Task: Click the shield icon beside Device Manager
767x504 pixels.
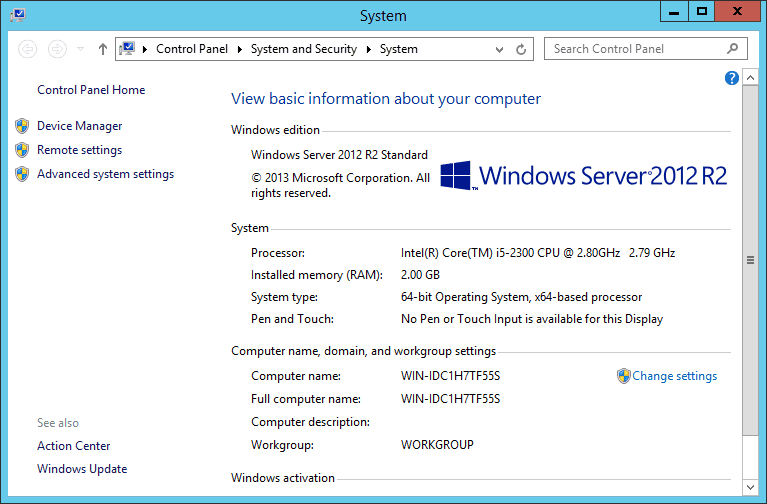Action: [x=22, y=126]
